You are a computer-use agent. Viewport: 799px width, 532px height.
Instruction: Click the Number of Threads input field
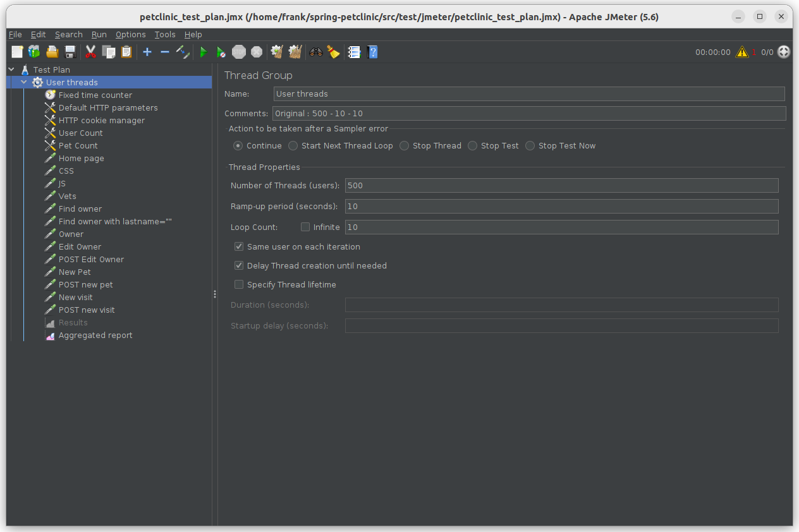561,186
